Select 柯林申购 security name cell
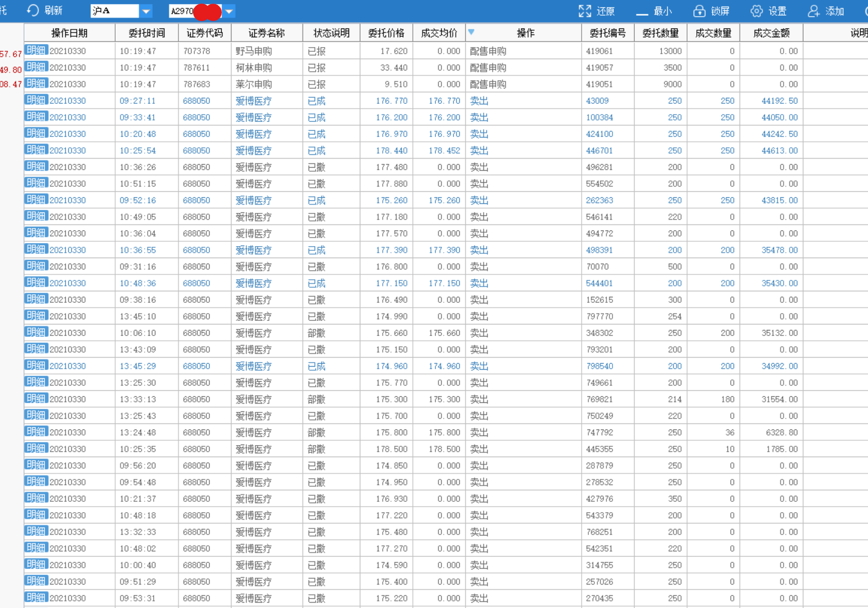 coord(266,68)
